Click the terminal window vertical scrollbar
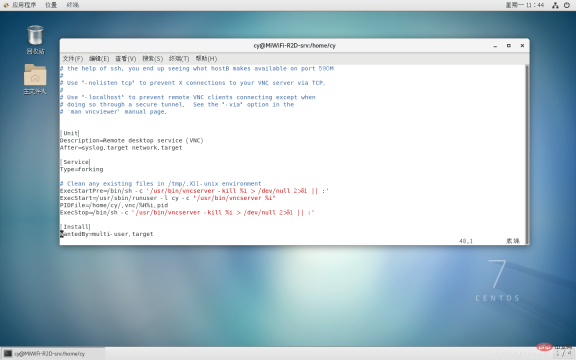Image resolution: width=576 pixels, height=360 pixels. point(527,154)
